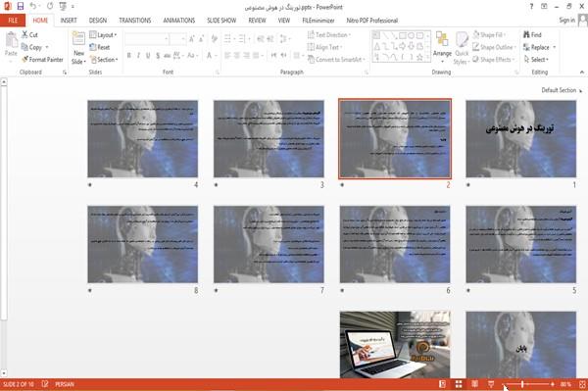Open the Layout dropdown
The width and height of the screenshot is (588, 391).
click(103, 35)
